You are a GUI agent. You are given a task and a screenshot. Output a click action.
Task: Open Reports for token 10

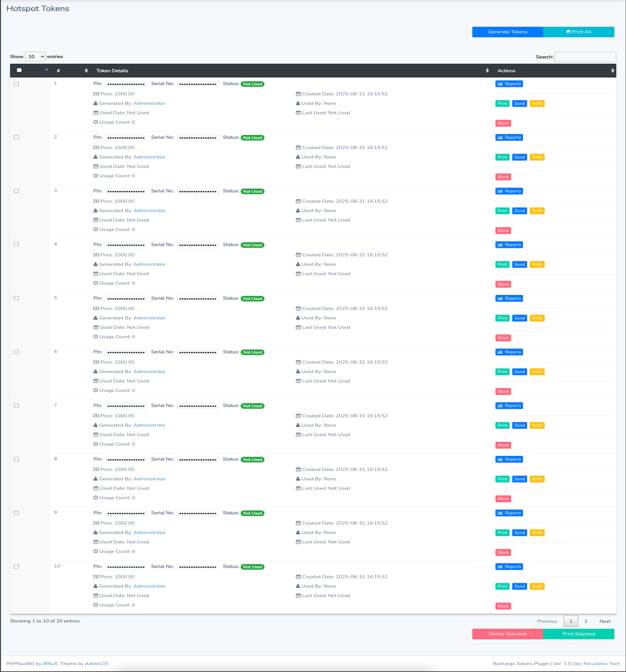[x=509, y=567]
